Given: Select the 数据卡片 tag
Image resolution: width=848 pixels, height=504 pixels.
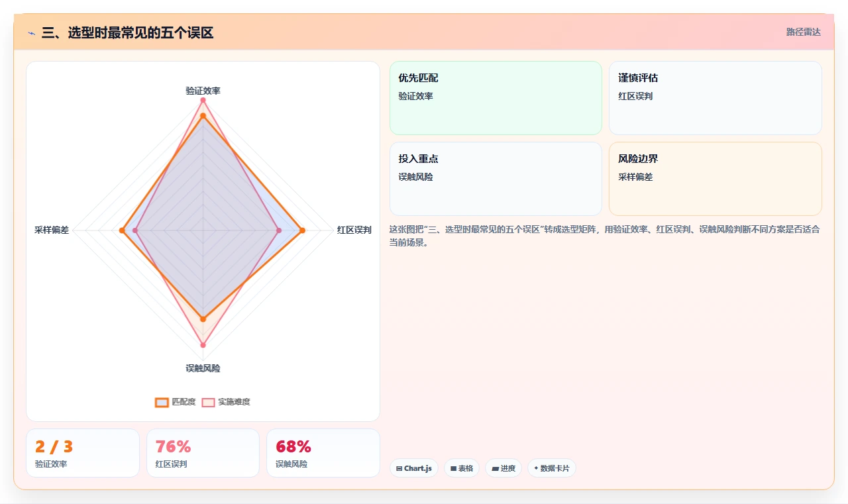Looking at the screenshot, I should point(552,468).
